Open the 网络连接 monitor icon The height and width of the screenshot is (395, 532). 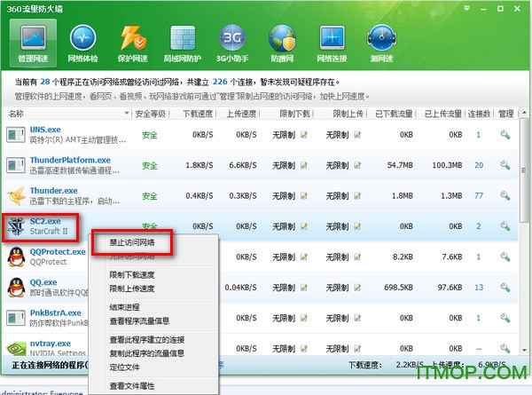[332, 43]
